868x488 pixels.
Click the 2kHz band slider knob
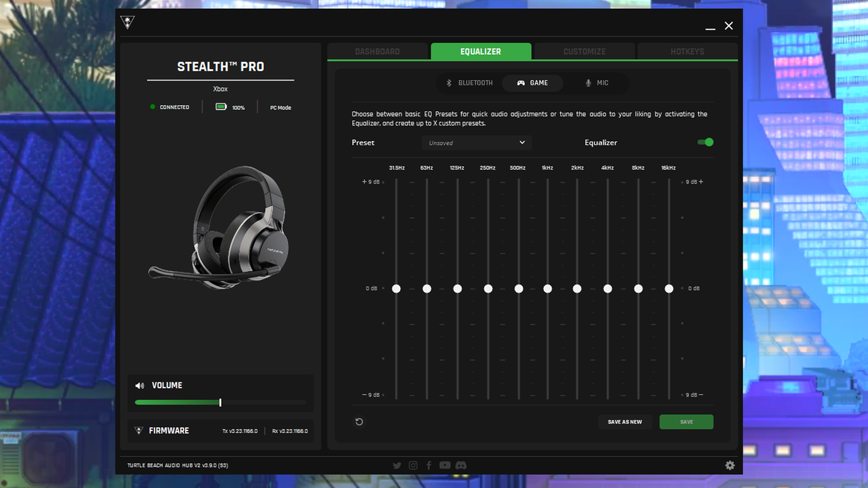pyautogui.click(x=577, y=289)
